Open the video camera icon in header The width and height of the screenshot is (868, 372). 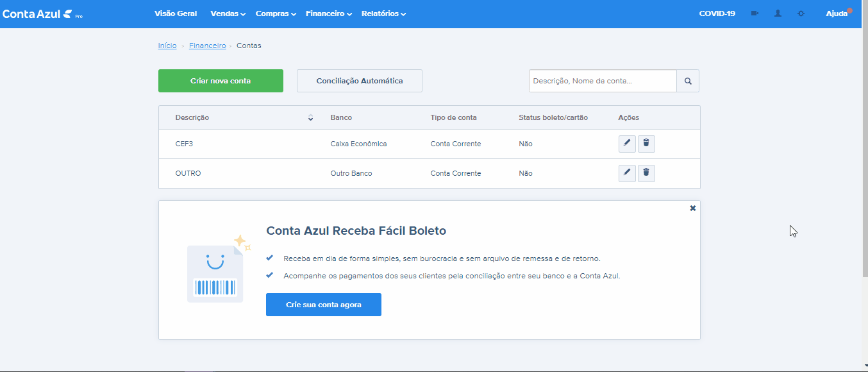pyautogui.click(x=755, y=13)
